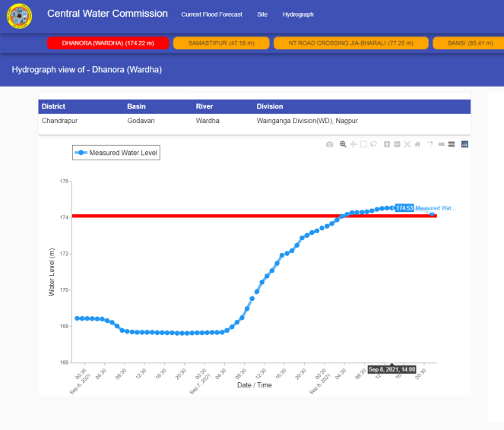Select the Pan tool in chart toolbar

pos(353,144)
